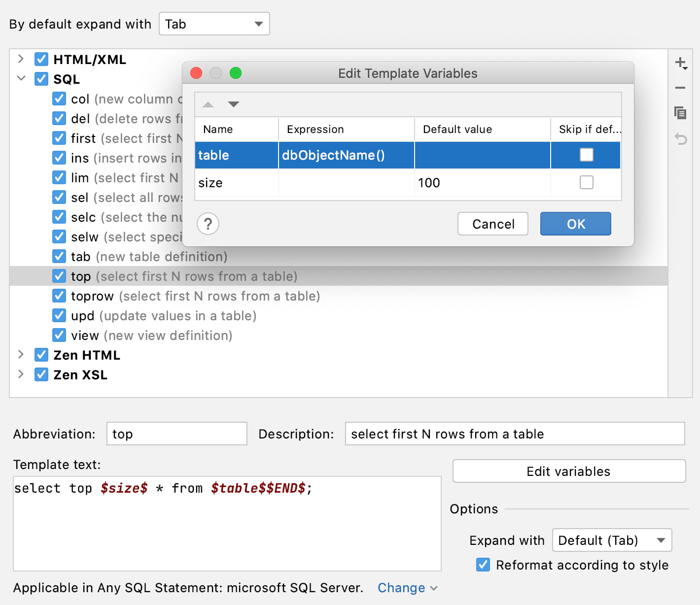Add a new live template
700x605 pixels.
point(681,64)
